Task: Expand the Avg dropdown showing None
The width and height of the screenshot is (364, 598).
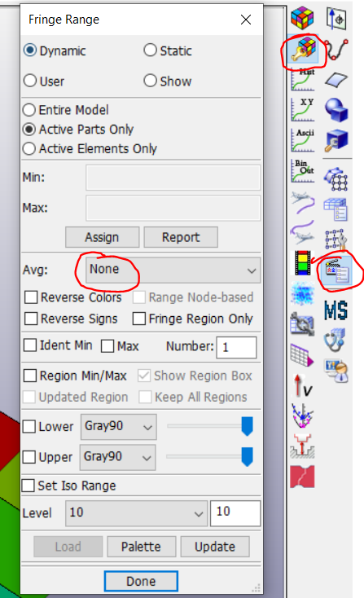Action: pyautogui.click(x=173, y=270)
